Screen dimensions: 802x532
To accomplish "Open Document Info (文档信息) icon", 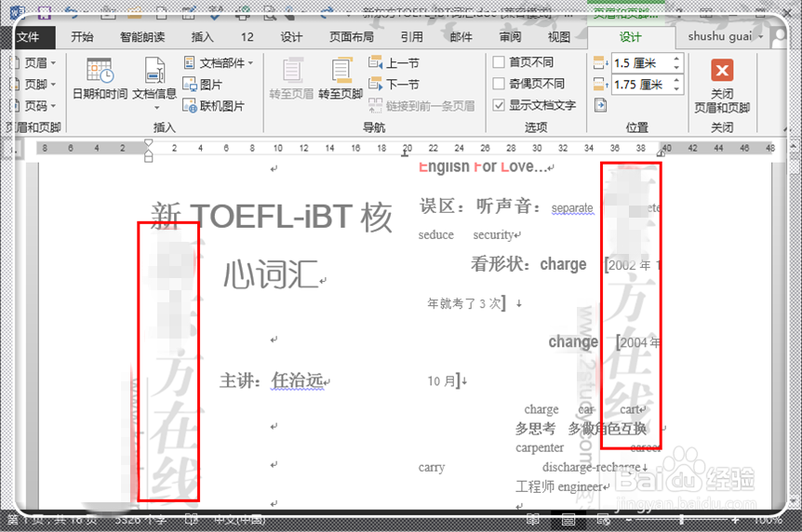I will pyautogui.click(x=154, y=71).
